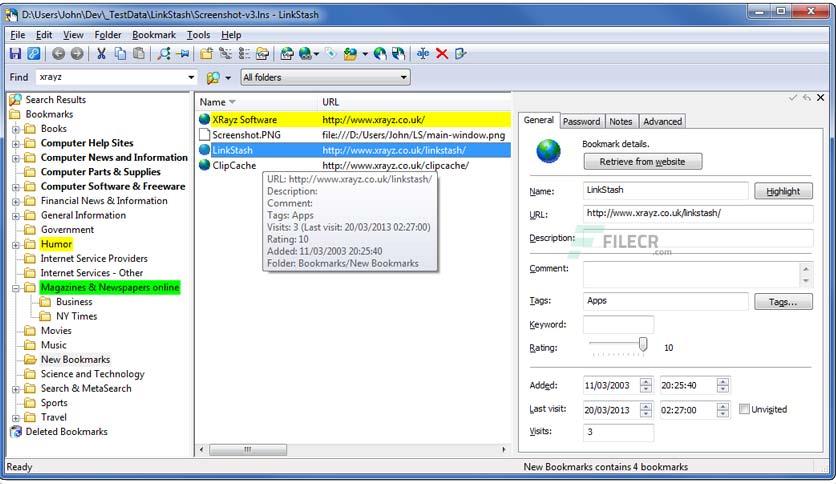The image size is (836, 484).
Task: Click the Retrieve from website button
Action: pyautogui.click(x=642, y=162)
